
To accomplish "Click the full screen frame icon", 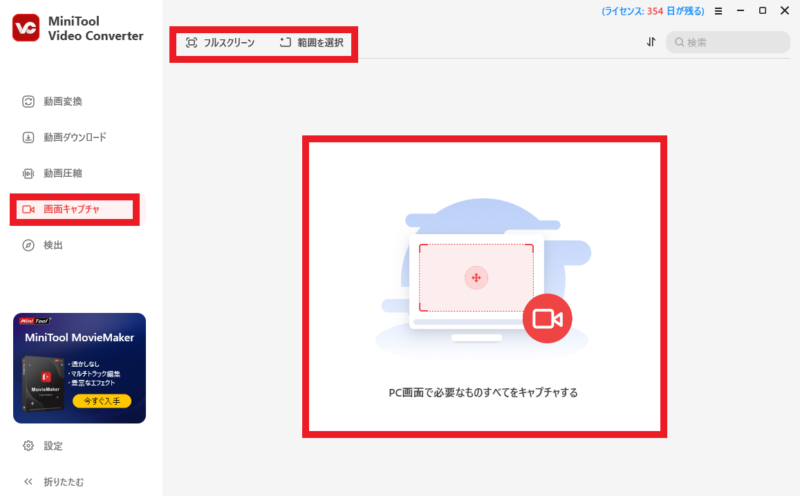I will (191, 43).
